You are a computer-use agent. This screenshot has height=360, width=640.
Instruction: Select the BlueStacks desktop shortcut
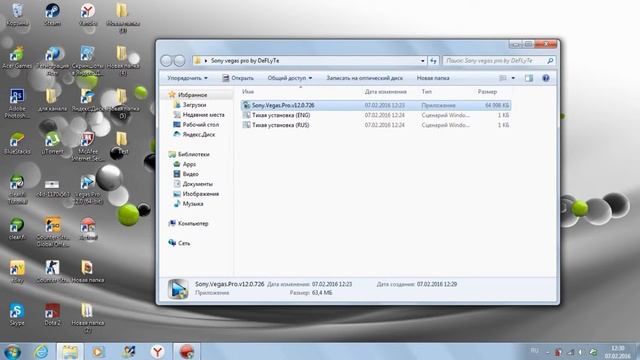pos(17,143)
